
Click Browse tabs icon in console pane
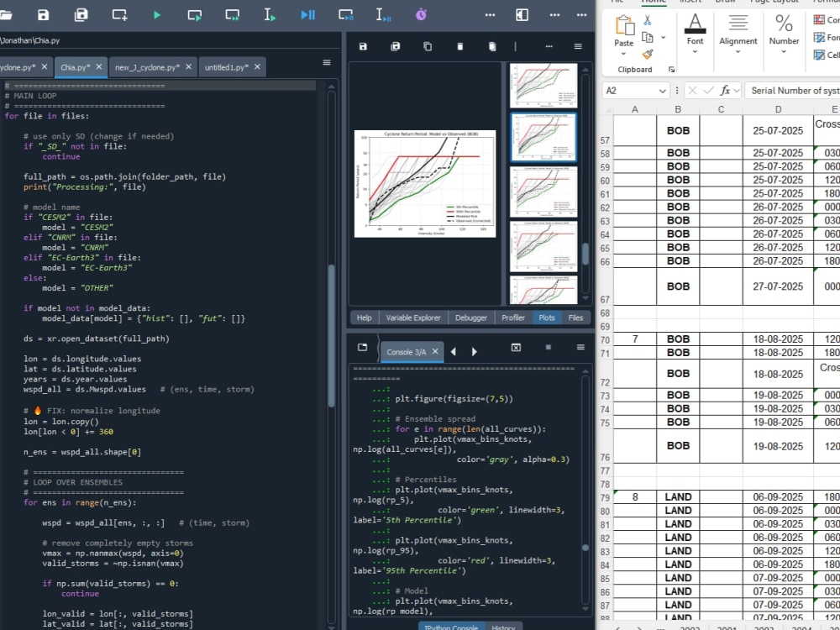[363, 347]
